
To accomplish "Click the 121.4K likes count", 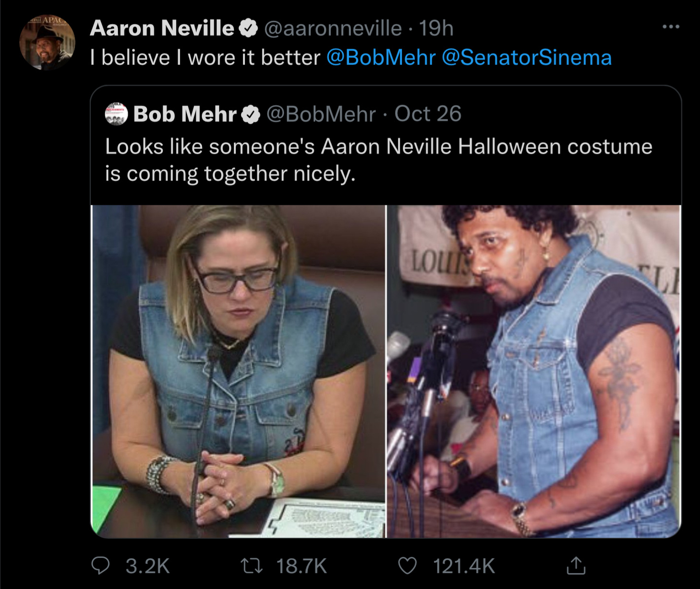I will (x=464, y=566).
